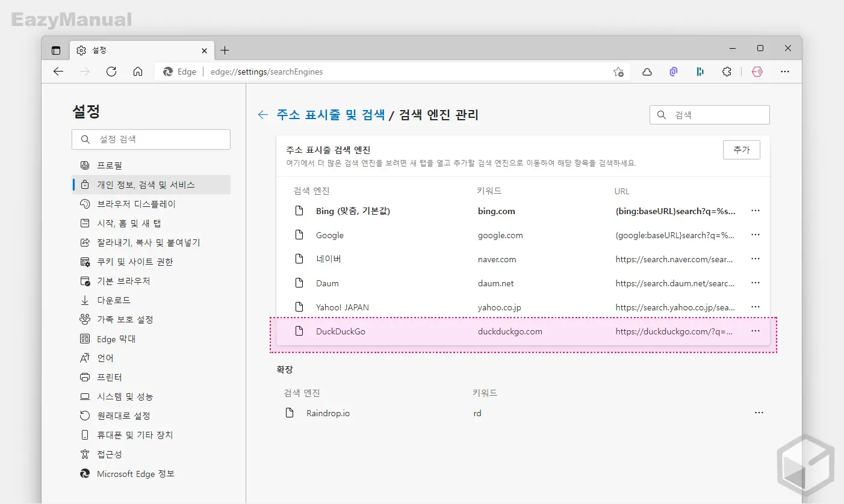
Task: Open 기본 브라우저 settings section
Action: point(151,281)
